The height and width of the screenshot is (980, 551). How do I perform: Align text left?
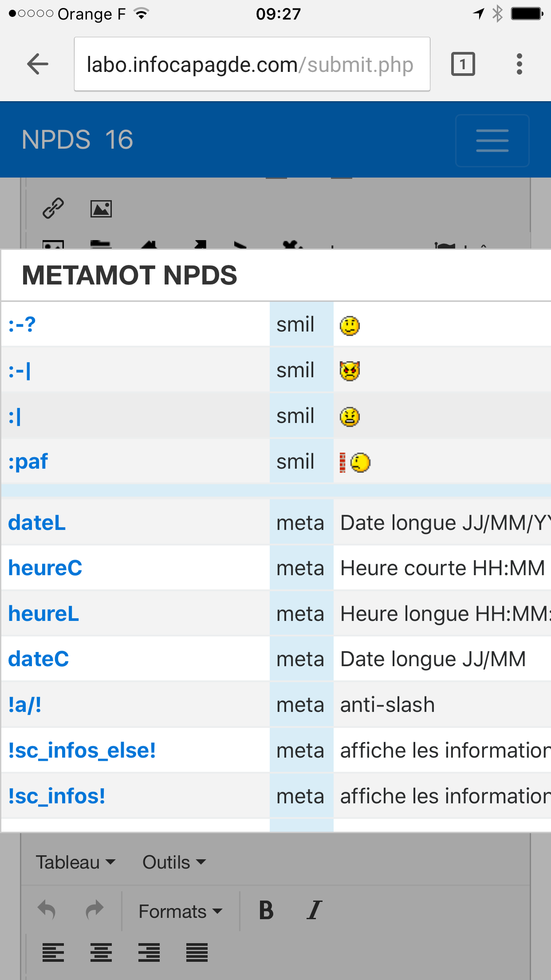point(53,952)
